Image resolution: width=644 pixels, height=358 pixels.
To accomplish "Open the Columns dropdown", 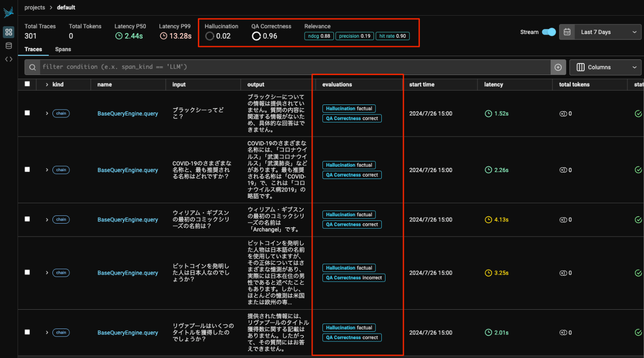I will [x=605, y=67].
